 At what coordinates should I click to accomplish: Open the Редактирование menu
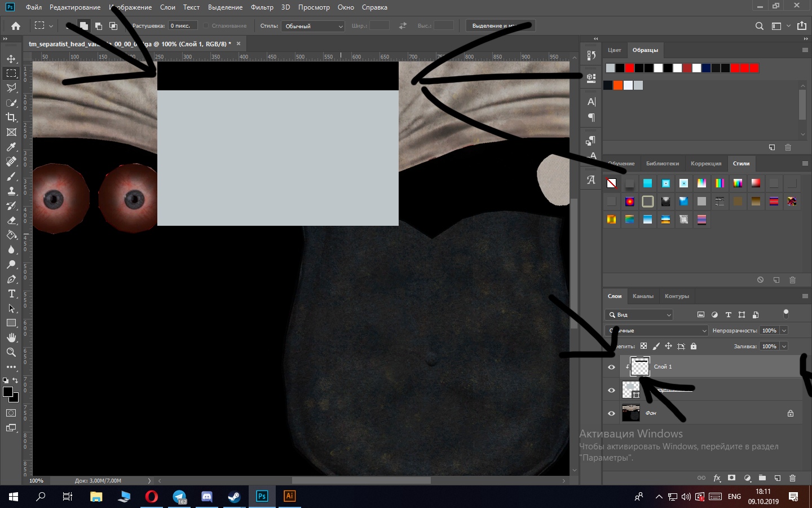pyautogui.click(x=75, y=7)
